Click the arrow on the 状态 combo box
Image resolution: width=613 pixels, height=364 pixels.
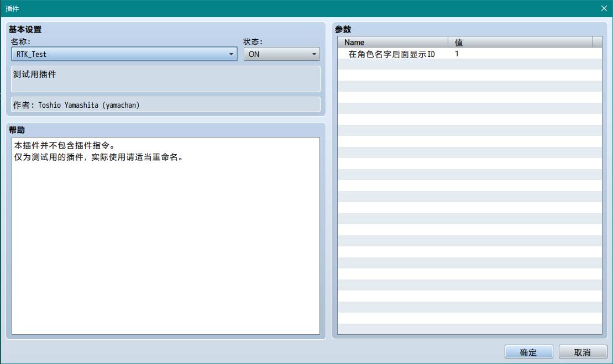(314, 54)
